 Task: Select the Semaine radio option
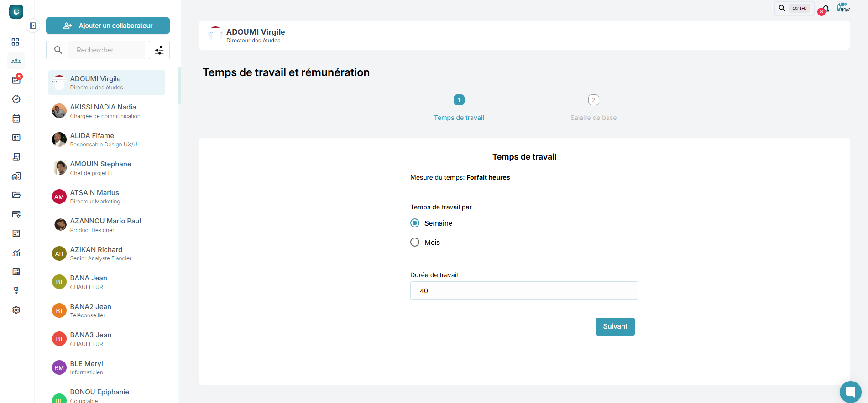415,223
